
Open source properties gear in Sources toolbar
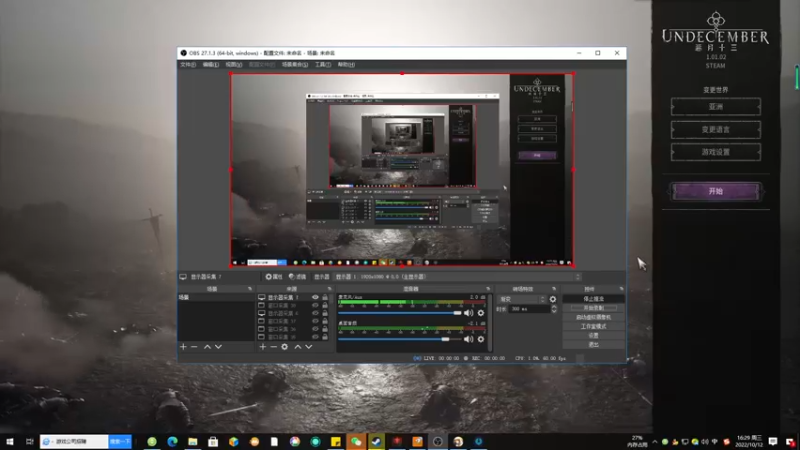coord(285,347)
